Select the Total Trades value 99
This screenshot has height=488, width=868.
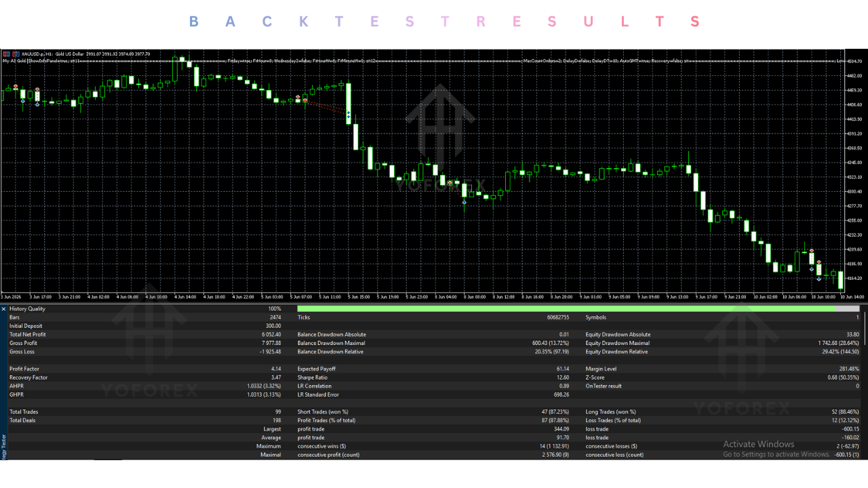278,412
